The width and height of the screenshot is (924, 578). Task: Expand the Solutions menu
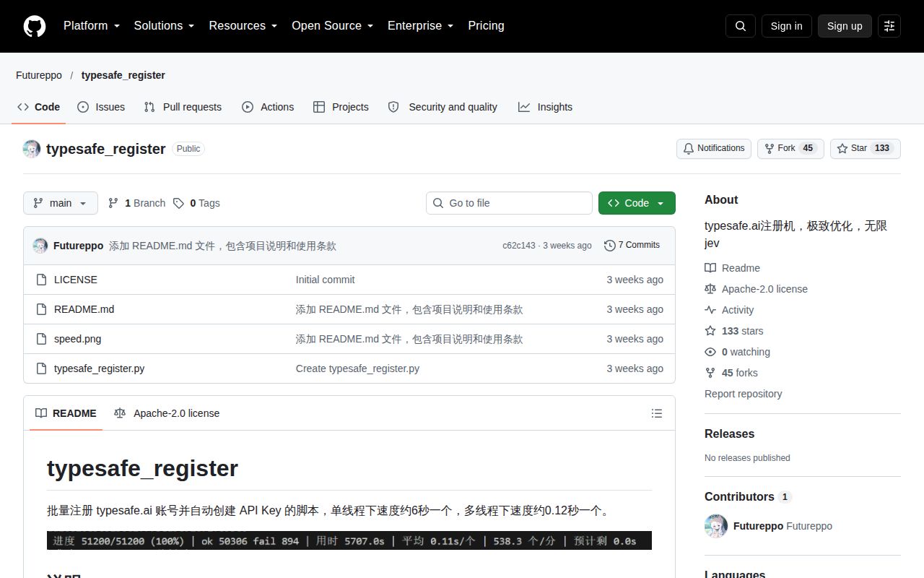[165, 26]
